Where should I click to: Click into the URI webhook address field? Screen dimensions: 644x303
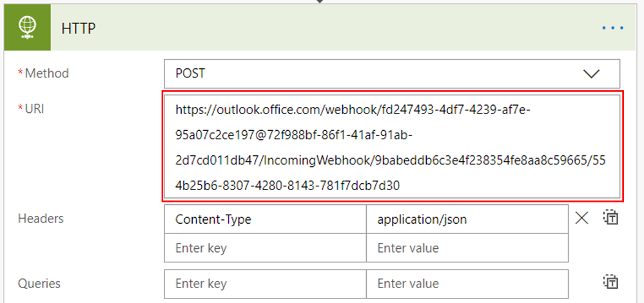pyautogui.click(x=392, y=146)
